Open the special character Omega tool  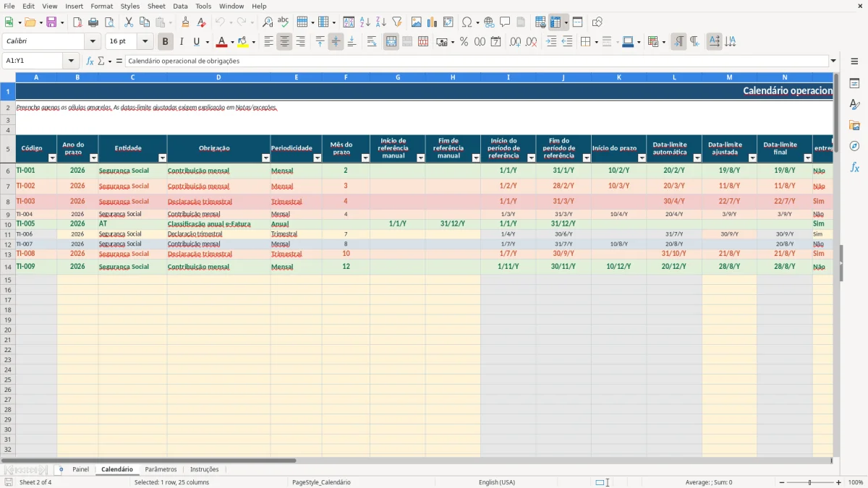pyautogui.click(x=467, y=22)
